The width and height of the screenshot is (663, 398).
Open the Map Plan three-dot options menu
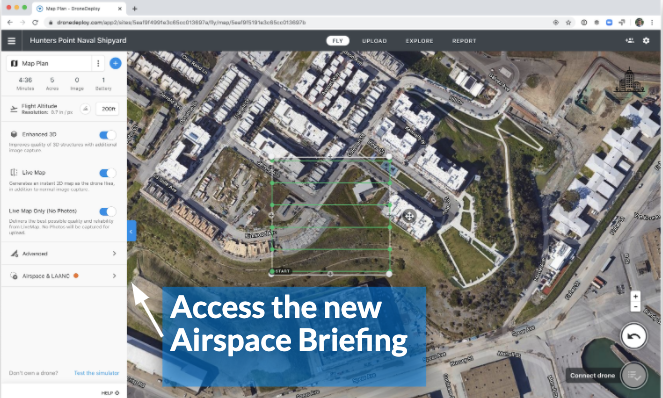click(x=98, y=63)
